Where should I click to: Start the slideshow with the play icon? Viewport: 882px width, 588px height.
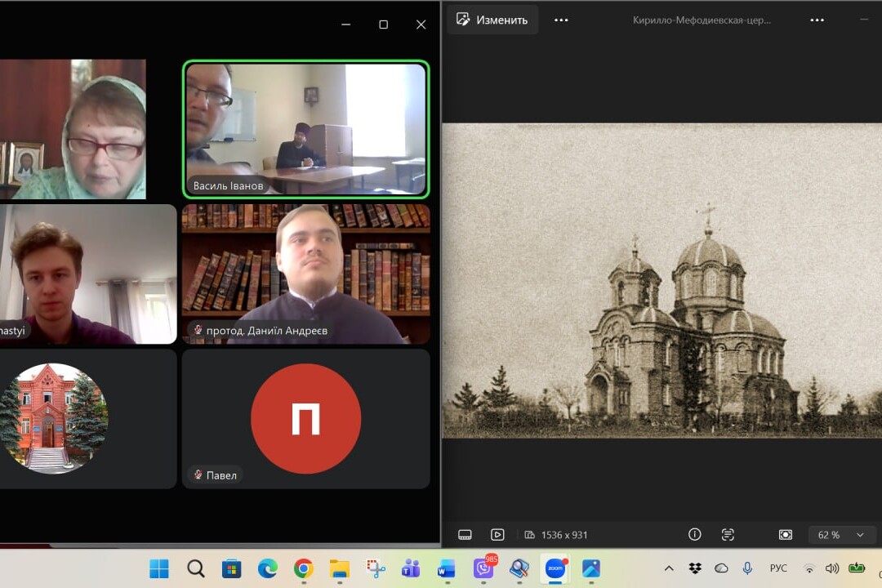[x=497, y=535]
